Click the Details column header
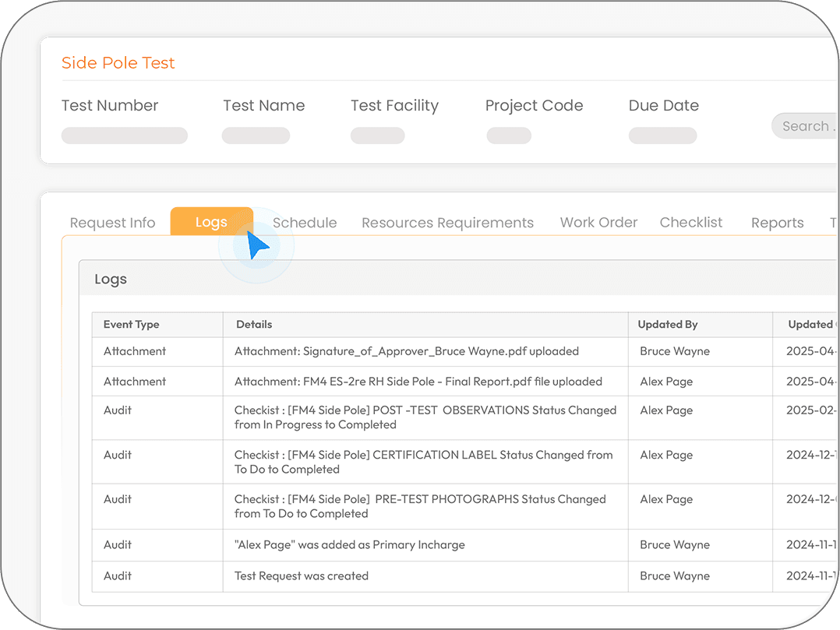This screenshot has width=840, height=630. [x=254, y=324]
